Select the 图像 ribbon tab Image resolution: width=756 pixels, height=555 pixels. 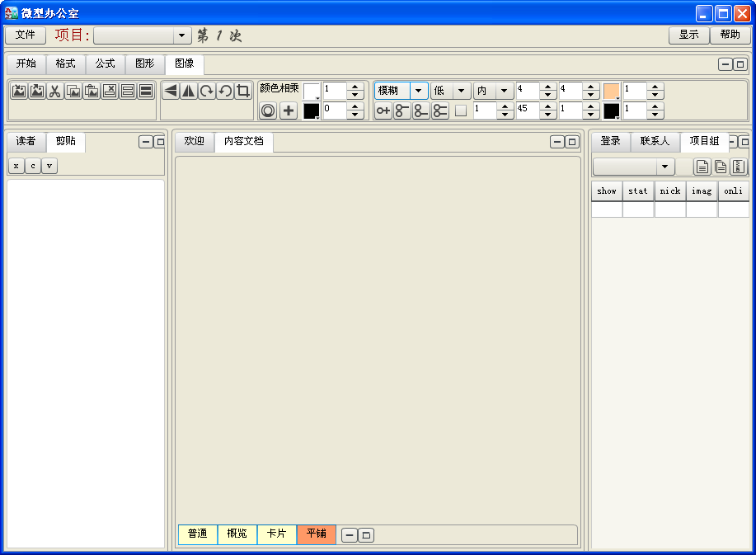pos(184,63)
